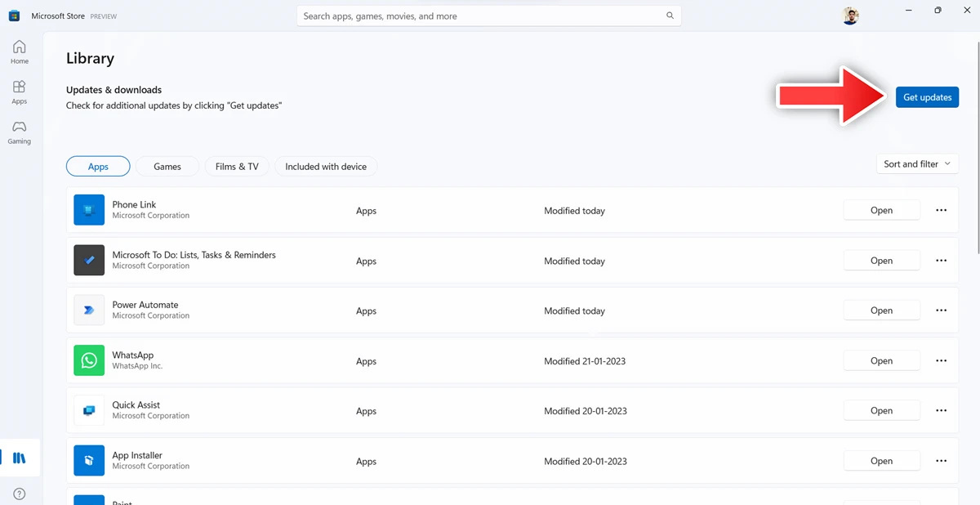Select the Included with device filter

point(326,167)
